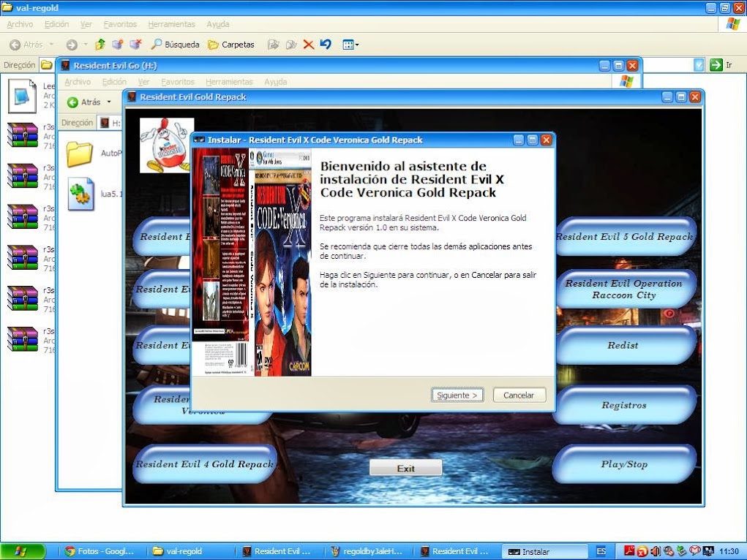Click the blue undo arrow icon

(326, 45)
